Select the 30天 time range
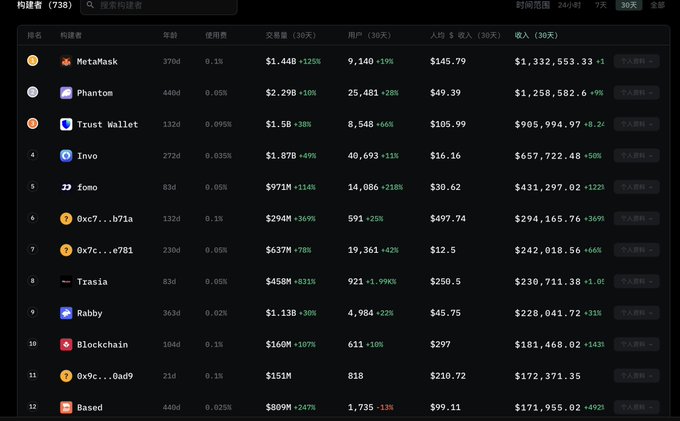680x421 pixels. pos(629,5)
